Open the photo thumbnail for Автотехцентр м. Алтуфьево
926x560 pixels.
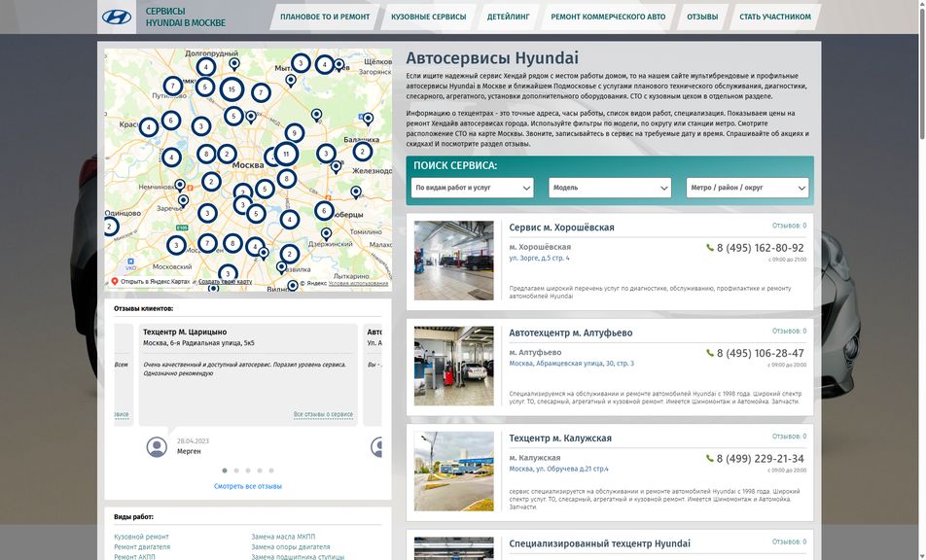[453, 366]
